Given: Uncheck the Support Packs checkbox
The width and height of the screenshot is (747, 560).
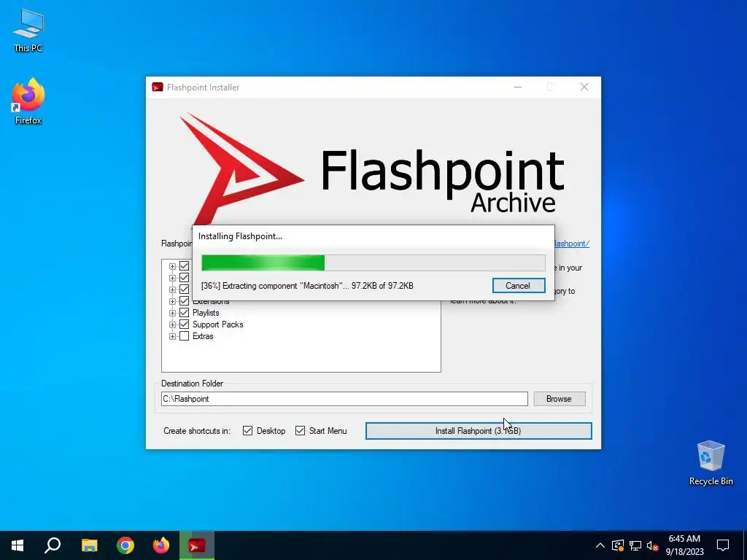Looking at the screenshot, I should coord(185,324).
